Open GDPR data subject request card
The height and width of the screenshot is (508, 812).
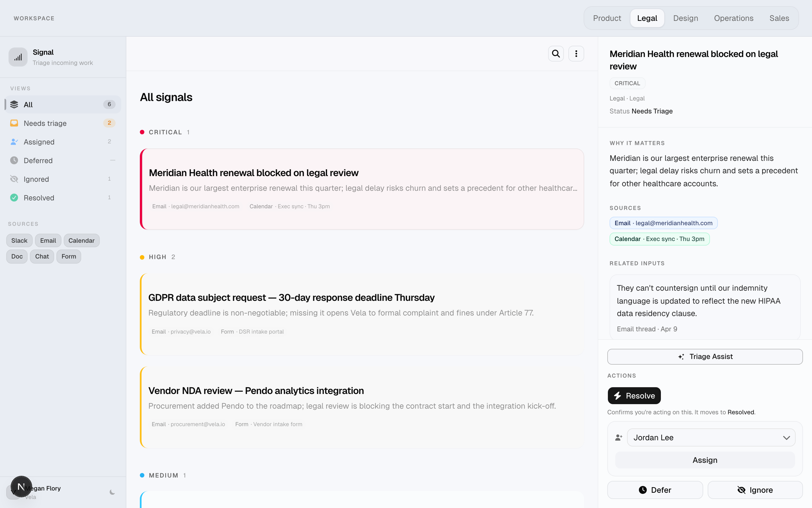point(362,314)
